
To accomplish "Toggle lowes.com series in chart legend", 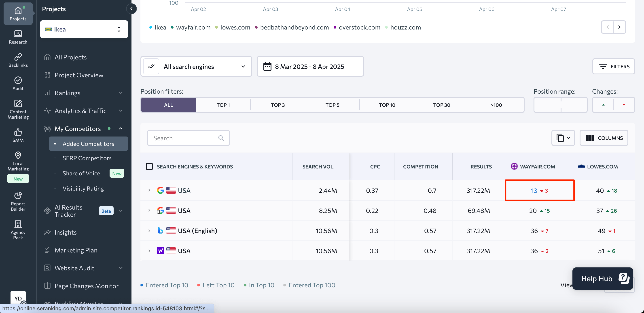I will coord(233,27).
